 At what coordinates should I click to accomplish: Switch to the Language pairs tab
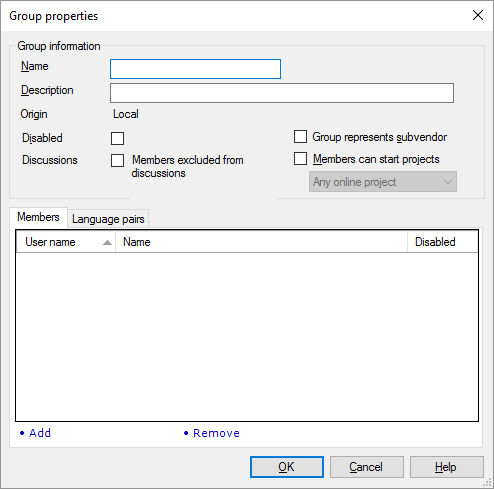[108, 219]
